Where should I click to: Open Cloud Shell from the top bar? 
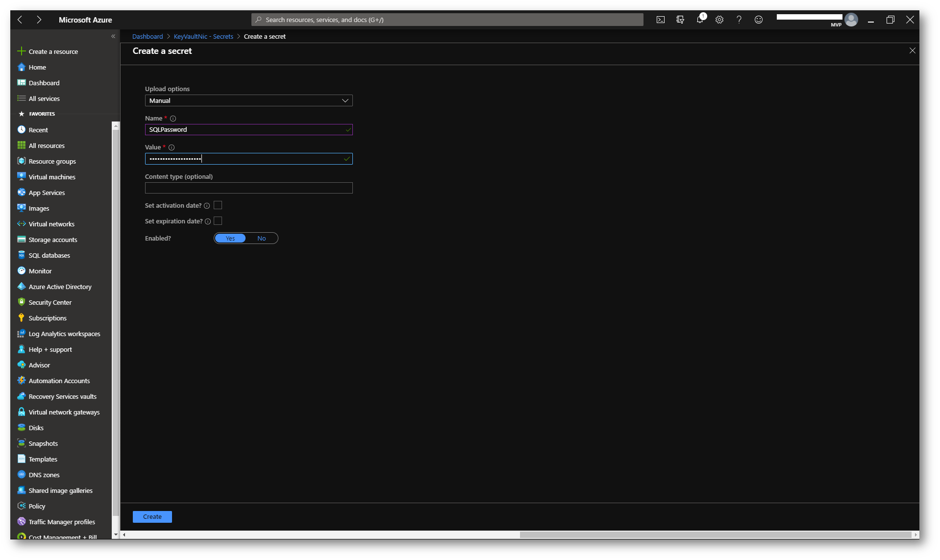pyautogui.click(x=660, y=20)
